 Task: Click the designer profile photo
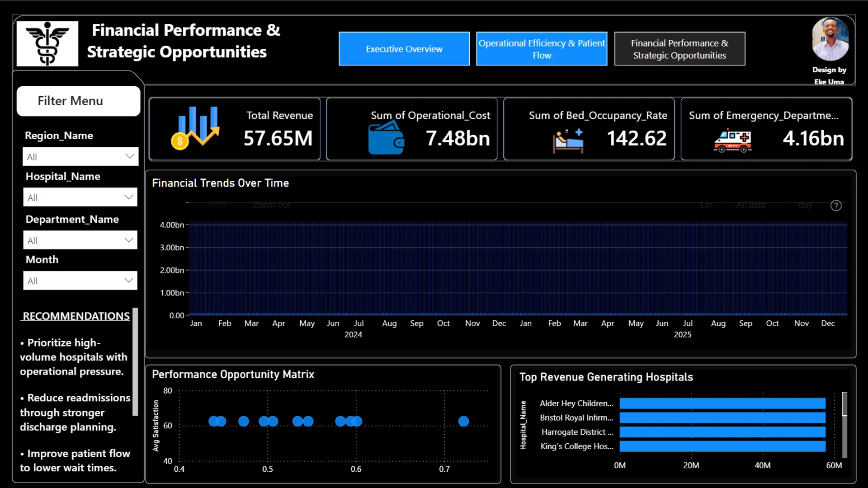click(x=830, y=39)
